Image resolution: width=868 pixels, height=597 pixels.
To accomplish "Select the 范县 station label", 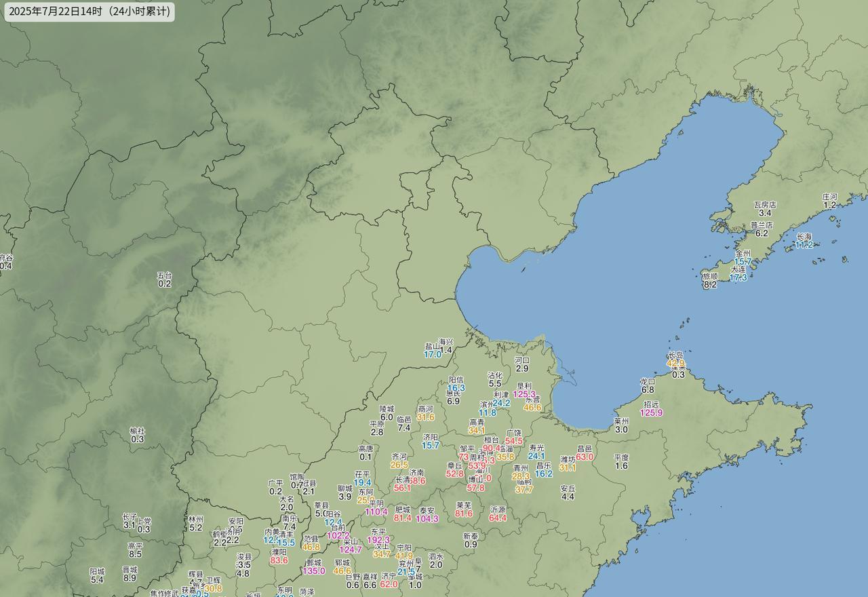I will (311, 539).
